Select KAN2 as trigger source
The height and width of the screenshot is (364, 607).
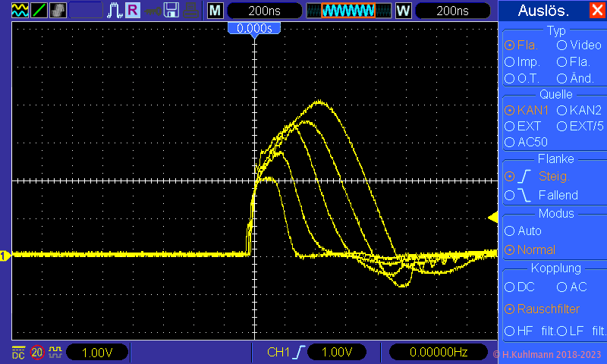(562, 110)
